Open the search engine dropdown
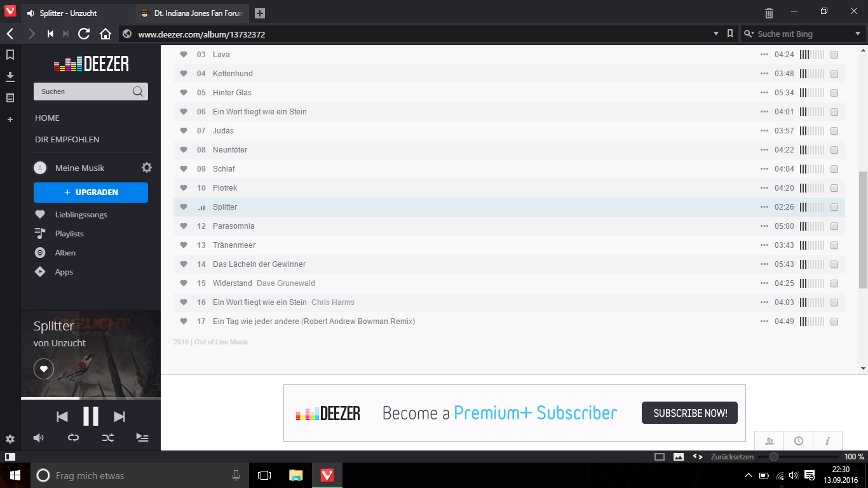The width and height of the screenshot is (868, 488). click(857, 34)
